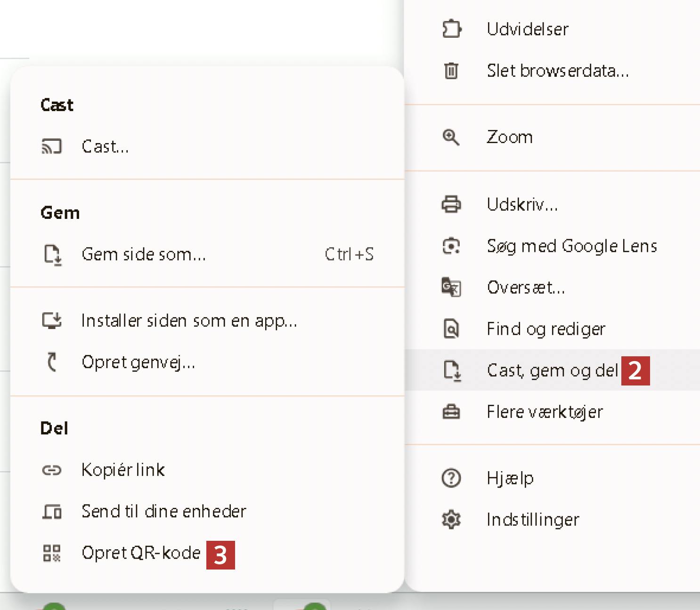Choose Gem side som option

[x=144, y=255]
